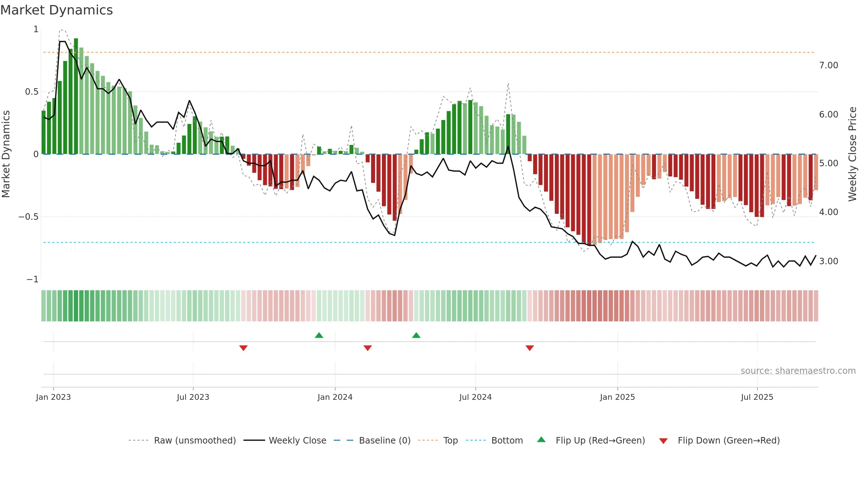Click the 4.00 price axis label
This screenshot has width=868, height=488.
coord(829,212)
